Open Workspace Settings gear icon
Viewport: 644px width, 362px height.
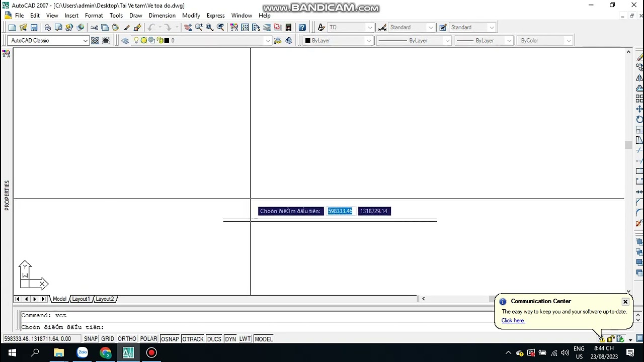[95, 40]
